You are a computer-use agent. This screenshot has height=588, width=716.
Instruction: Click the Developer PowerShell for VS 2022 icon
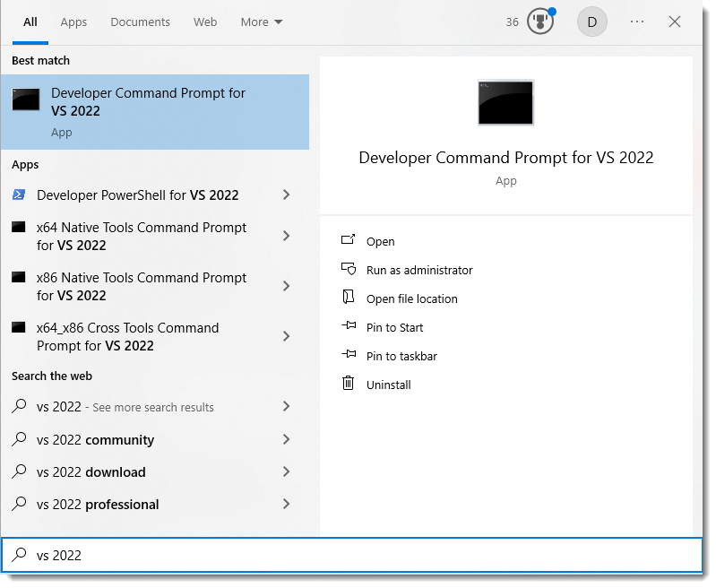[19, 195]
